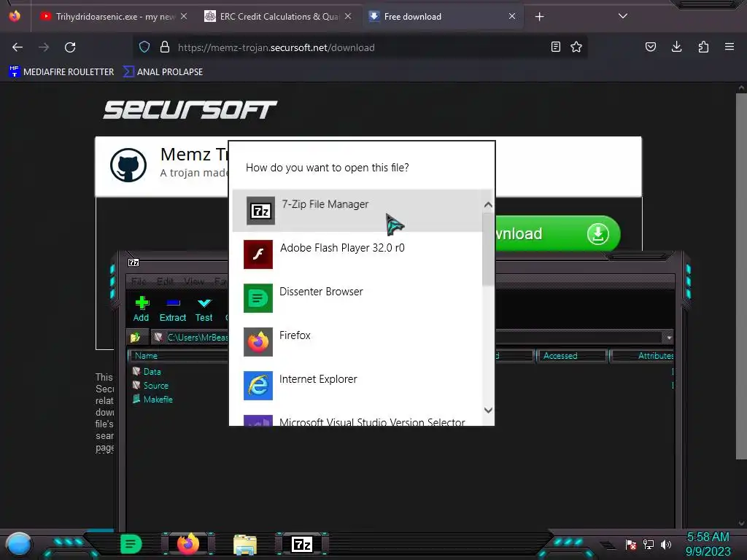The height and width of the screenshot is (560, 747).
Task: Open the View menu in 7-Zip
Action: (194, 281)
